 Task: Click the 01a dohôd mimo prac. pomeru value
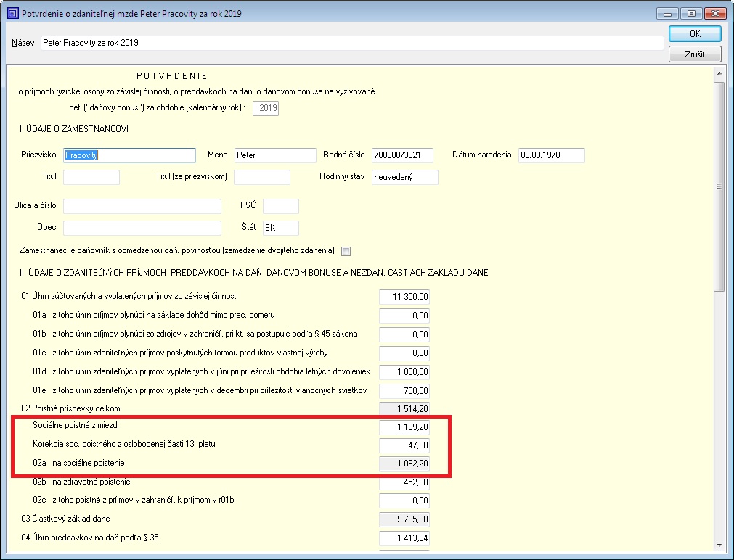[404, 316]
